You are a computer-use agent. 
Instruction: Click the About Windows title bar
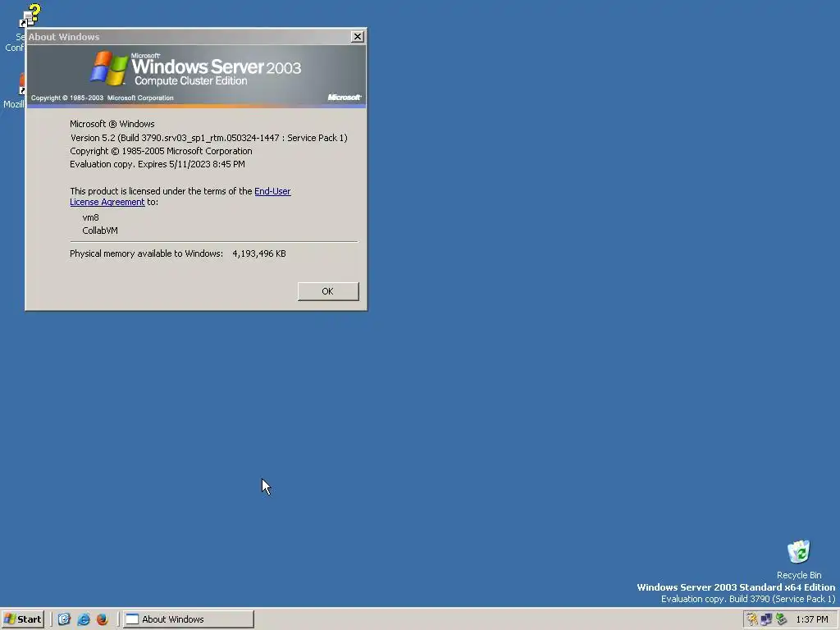point(188,36)
